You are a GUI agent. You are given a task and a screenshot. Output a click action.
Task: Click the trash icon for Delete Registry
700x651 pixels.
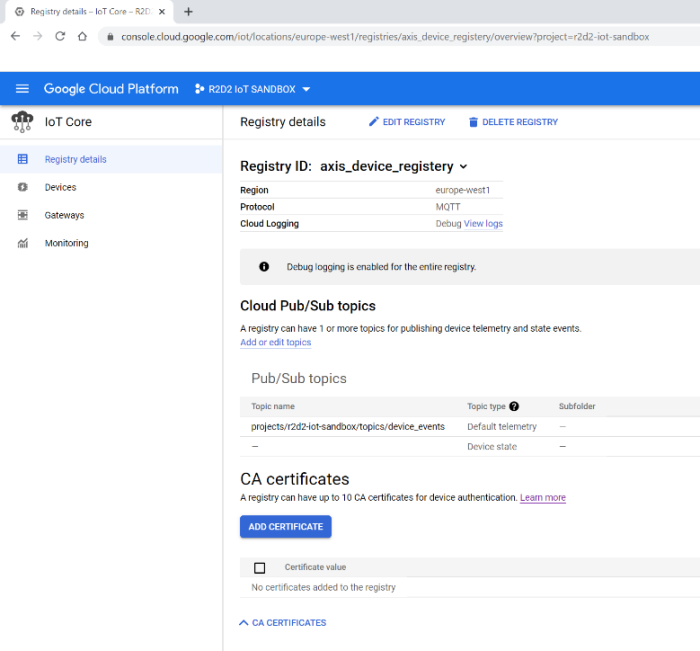click(473, 122)
